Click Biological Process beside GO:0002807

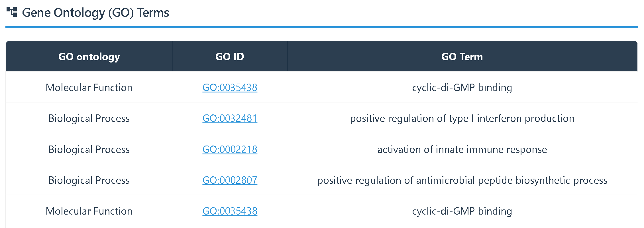(89, 180)
